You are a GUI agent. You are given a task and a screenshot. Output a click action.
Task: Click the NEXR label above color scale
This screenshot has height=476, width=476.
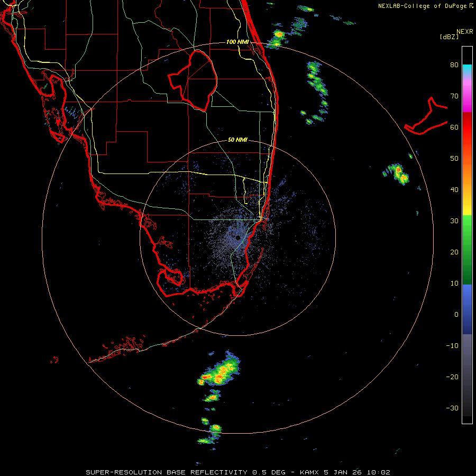465,32
